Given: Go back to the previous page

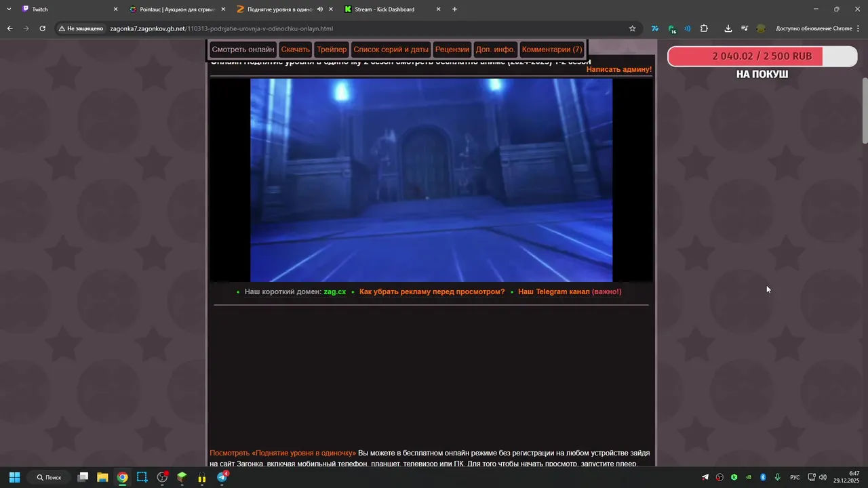Looking at the screenshot, I should coord(9,28).
